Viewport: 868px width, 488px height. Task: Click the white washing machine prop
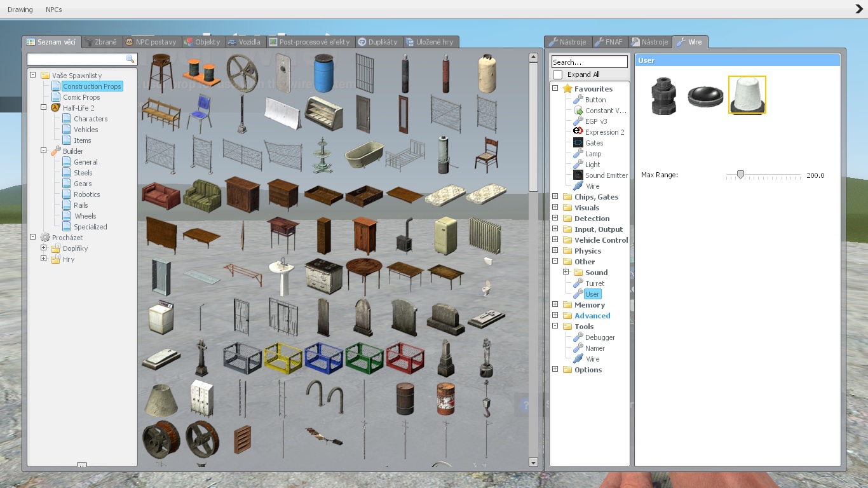[160, 318]
